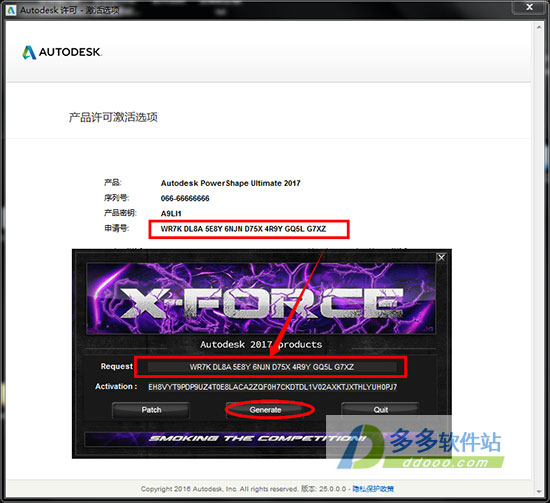Viewport: 550px width, 503px height.
Task: Click the Autodesk logo in header
Action: 62,52
